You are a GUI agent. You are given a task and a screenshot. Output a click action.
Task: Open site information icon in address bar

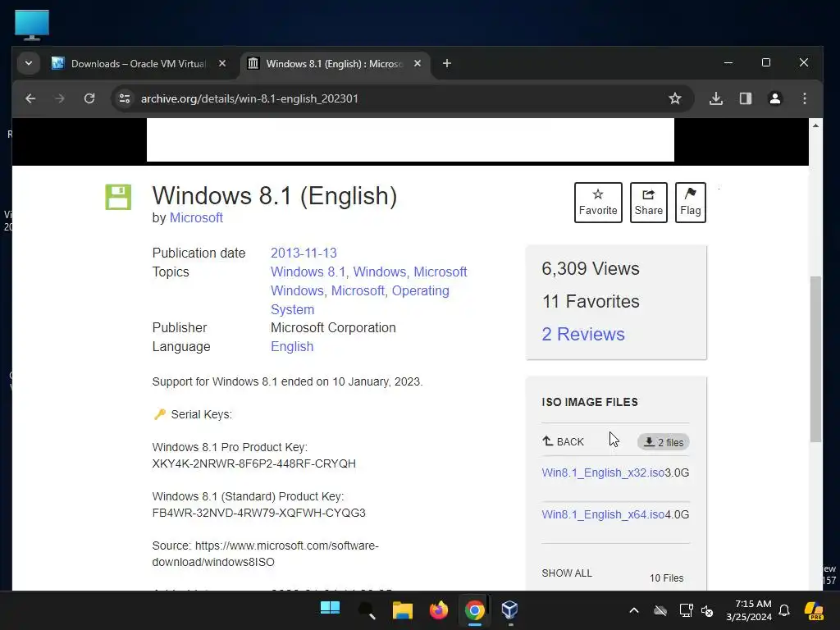click(x=125, y=98)
